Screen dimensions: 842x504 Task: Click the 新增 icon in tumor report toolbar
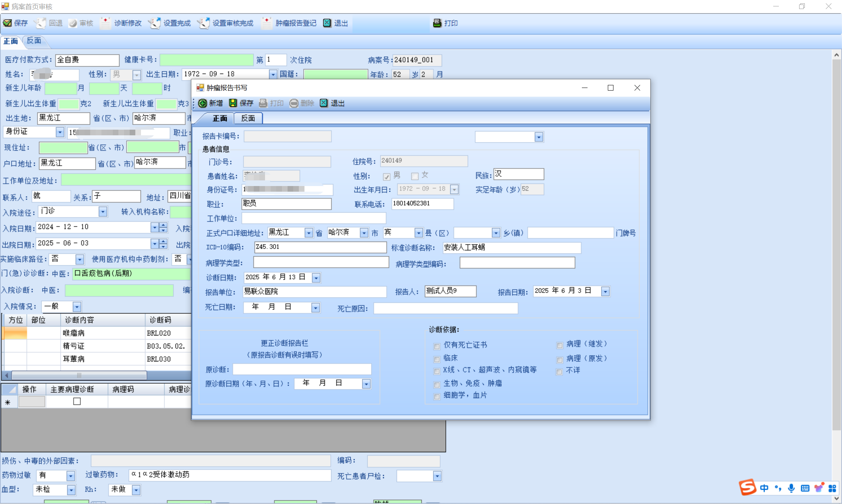point(203,103)
